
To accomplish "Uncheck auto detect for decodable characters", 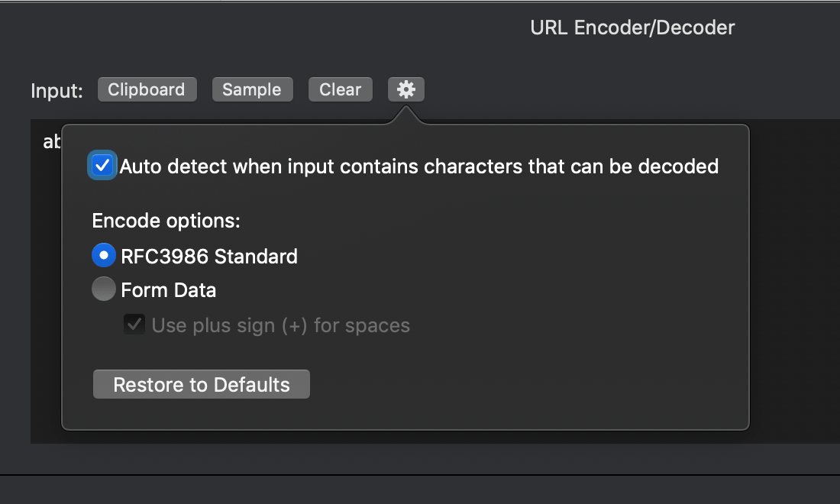I will pos(102,165).
